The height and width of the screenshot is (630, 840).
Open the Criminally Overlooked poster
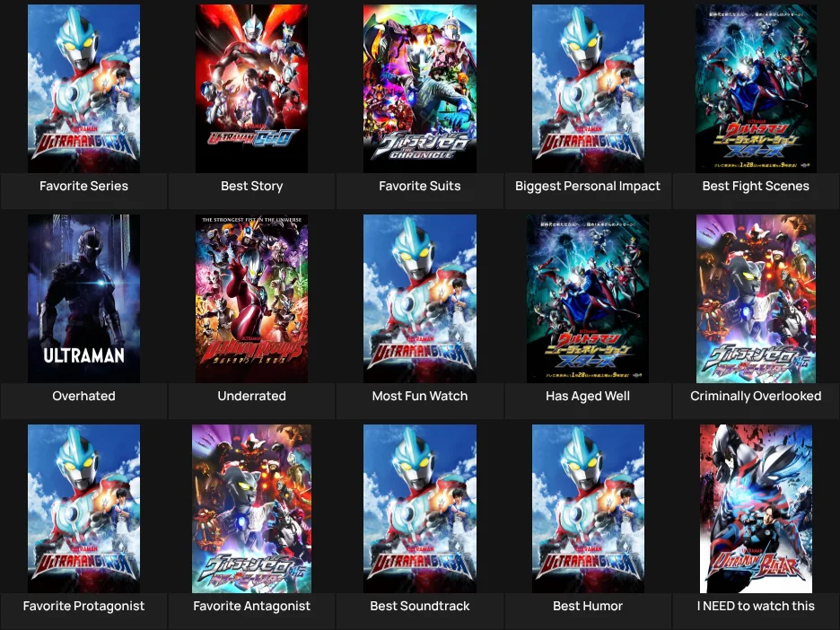tap(756, 298)
